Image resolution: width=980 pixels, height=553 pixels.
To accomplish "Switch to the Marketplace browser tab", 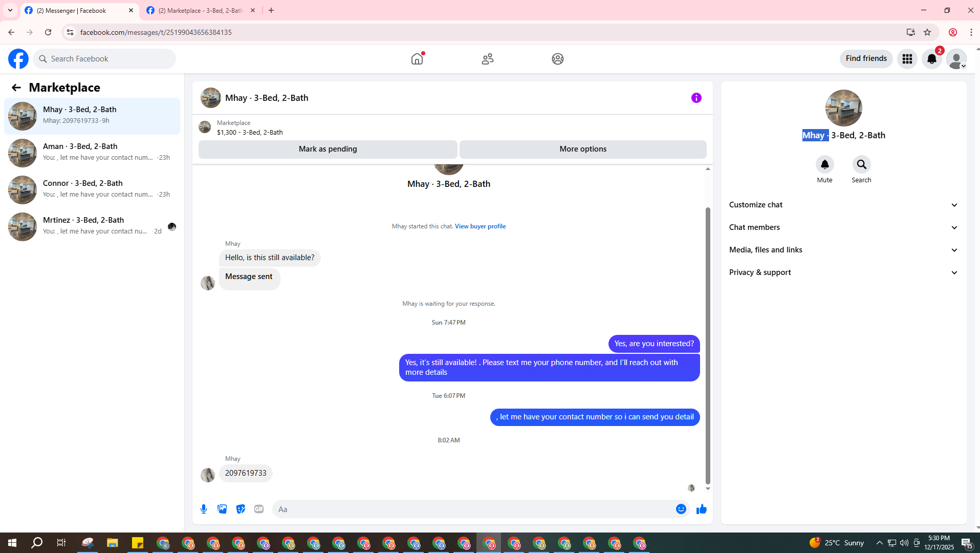I will click(201, 10).
